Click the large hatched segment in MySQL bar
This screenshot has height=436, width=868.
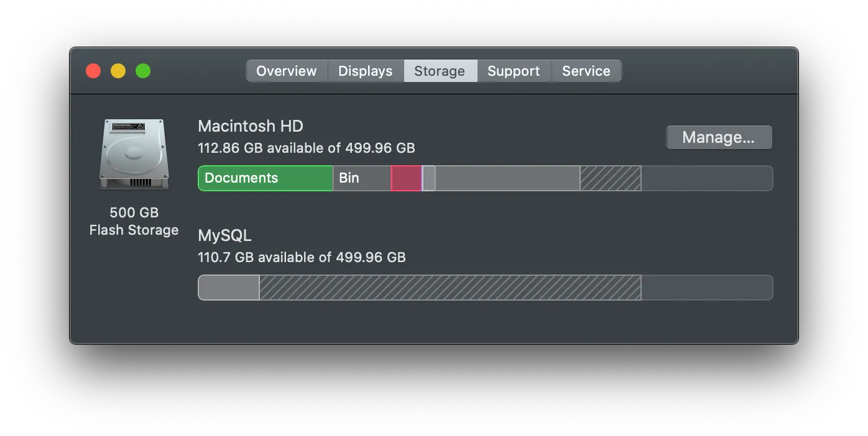click(450, 288)
